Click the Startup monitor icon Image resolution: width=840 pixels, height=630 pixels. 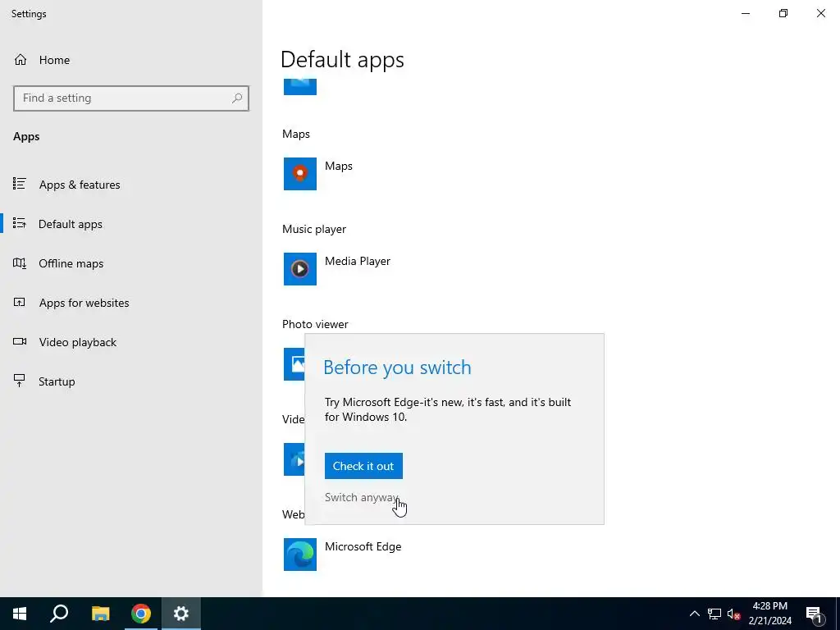(x=20, y=381)
